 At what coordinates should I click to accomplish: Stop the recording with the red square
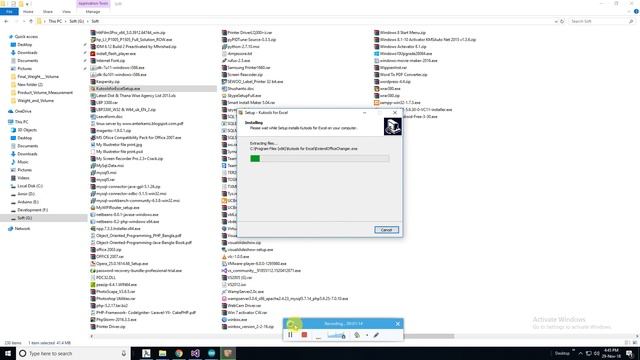[304, 335]
